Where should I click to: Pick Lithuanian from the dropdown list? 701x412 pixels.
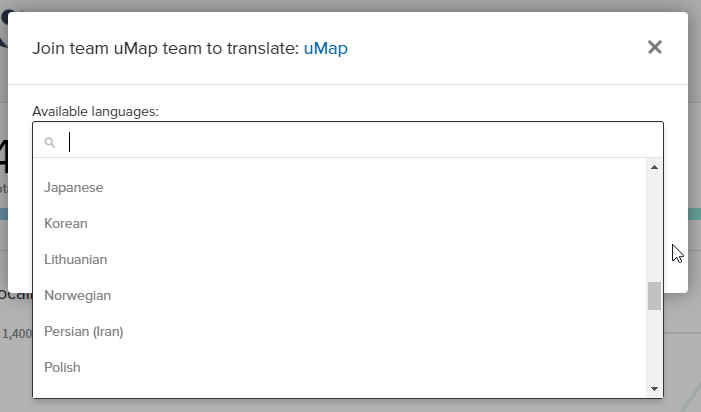click(76, 259)
